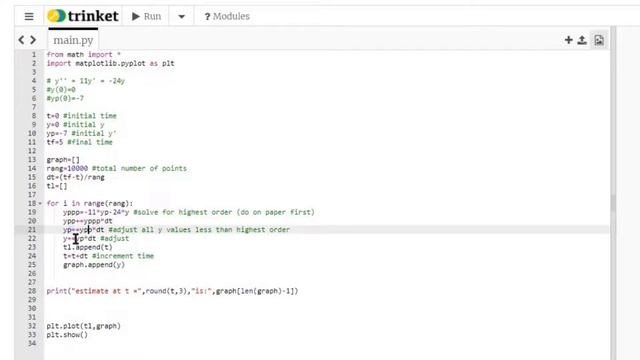Click the editor vertical scrollbar
The image size is (640, 360).
coord(613,202)
